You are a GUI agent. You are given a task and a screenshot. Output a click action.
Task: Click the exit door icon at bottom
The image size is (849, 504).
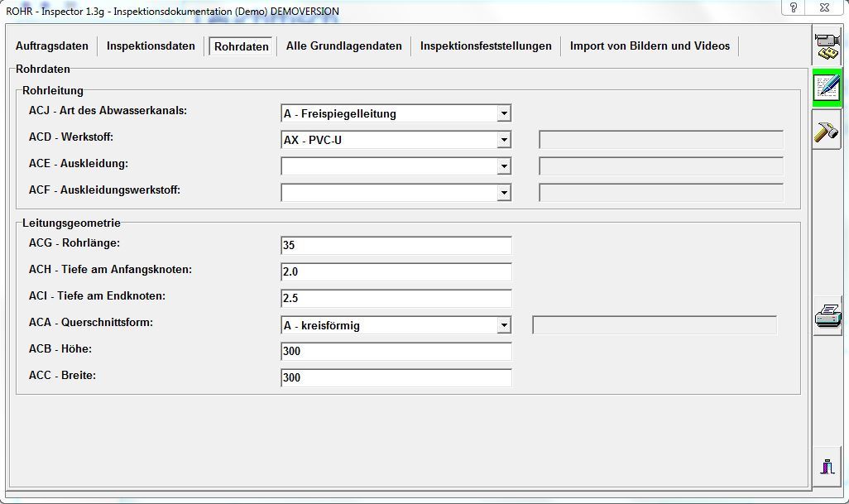point(827,466)
